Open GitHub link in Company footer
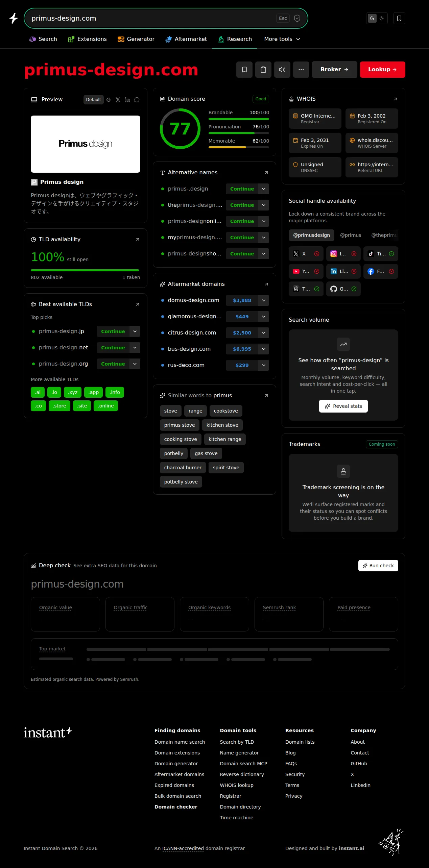The width and height of the screenshot is (429, 868). click(359, 764)
